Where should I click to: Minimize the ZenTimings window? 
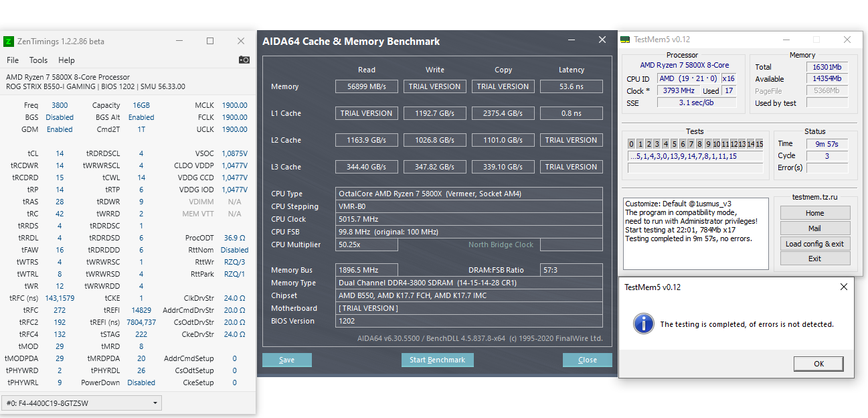click(x=179, y=41)
